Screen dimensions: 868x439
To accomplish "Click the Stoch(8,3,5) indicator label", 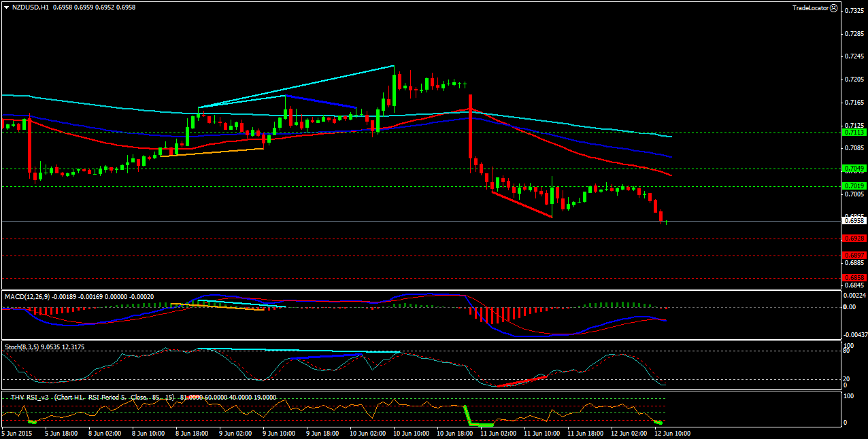I will (22, 347).
